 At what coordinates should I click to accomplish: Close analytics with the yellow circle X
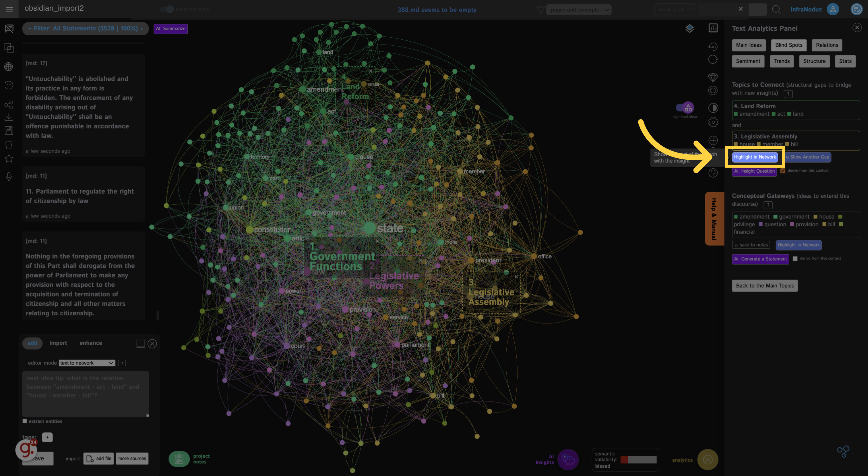708,459
